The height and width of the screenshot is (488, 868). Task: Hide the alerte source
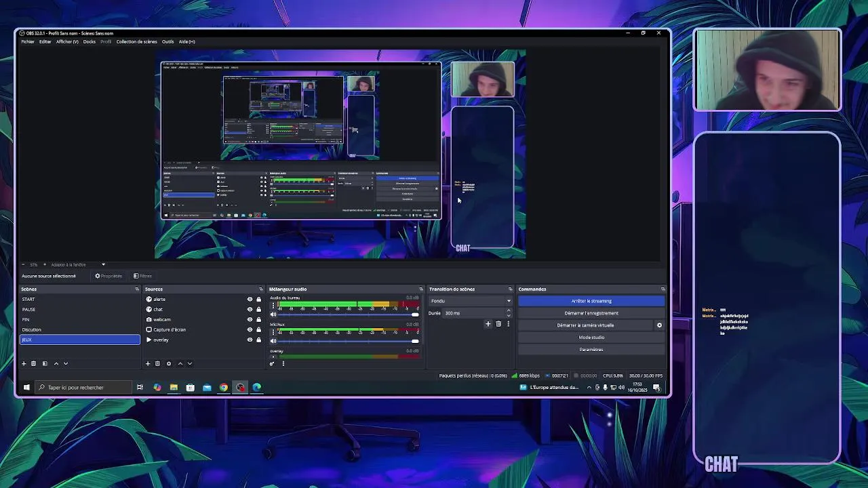[250, 300]
